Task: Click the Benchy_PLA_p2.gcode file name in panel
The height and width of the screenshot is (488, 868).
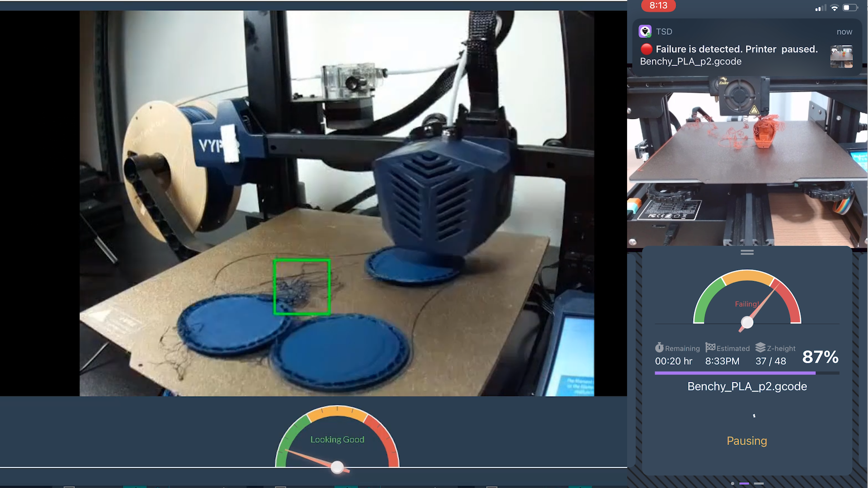Action: (747, 386)
